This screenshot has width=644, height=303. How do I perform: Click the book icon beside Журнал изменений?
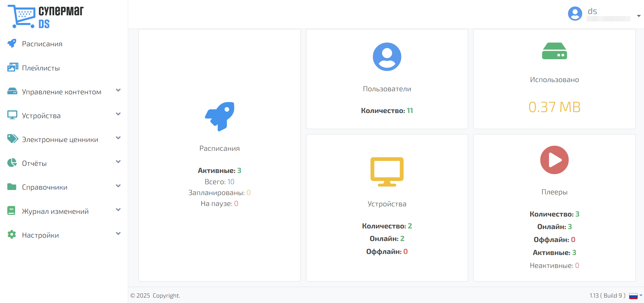(11, 211)
